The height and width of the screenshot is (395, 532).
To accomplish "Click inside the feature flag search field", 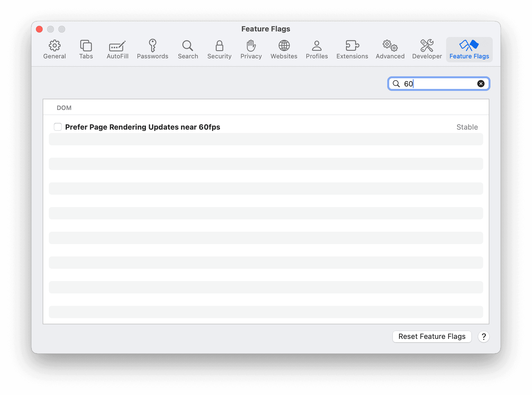I will [x=438, y=84].
